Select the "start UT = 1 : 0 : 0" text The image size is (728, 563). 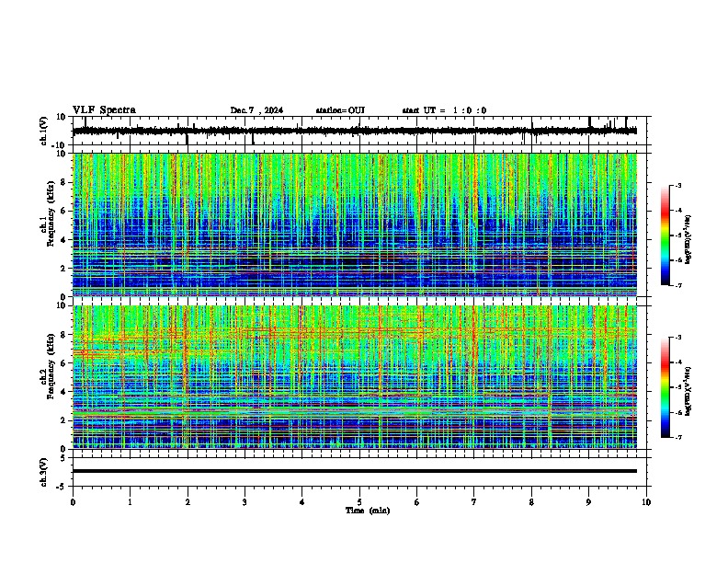(444, 110)
